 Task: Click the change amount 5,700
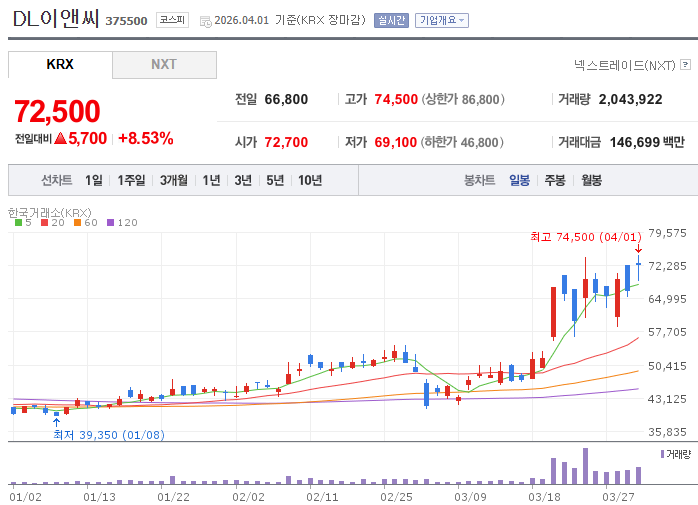pos(87,138)
